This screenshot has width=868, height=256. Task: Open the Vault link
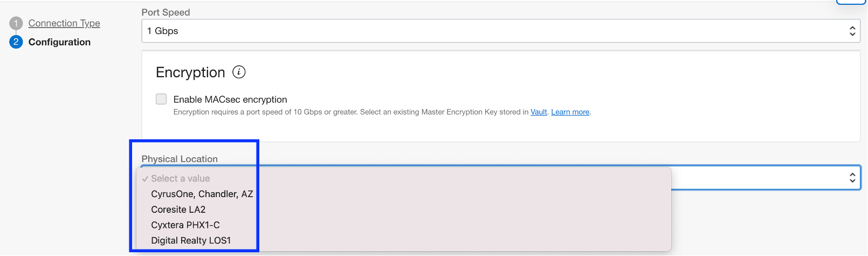539,112
